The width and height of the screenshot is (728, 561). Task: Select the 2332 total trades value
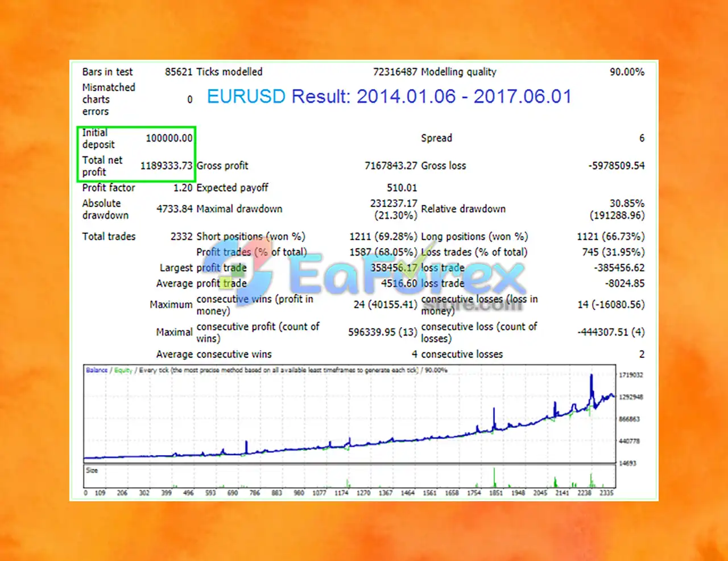tap(181, 237)
